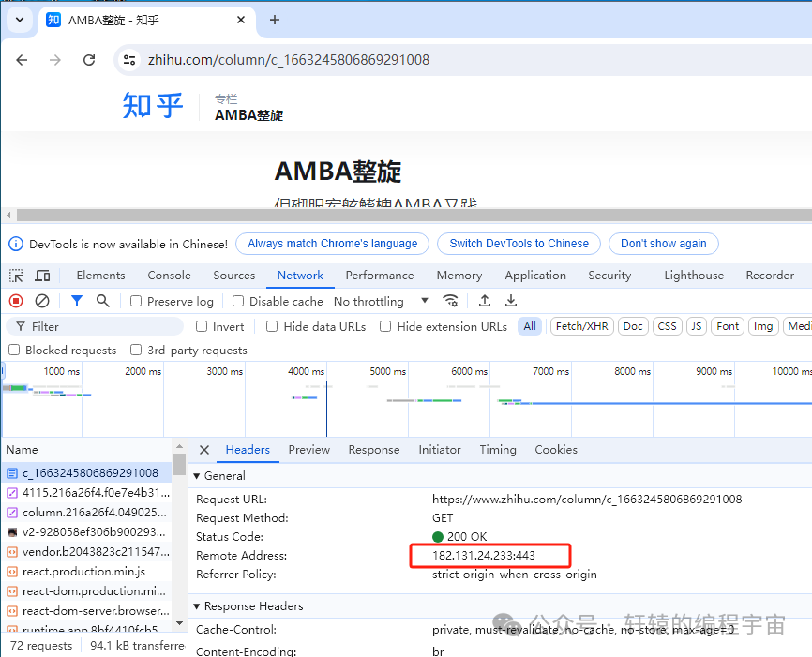This screenshot has width=812, height=657.
Task: Click the browser back arrow
Action: [x=22, y=60]
